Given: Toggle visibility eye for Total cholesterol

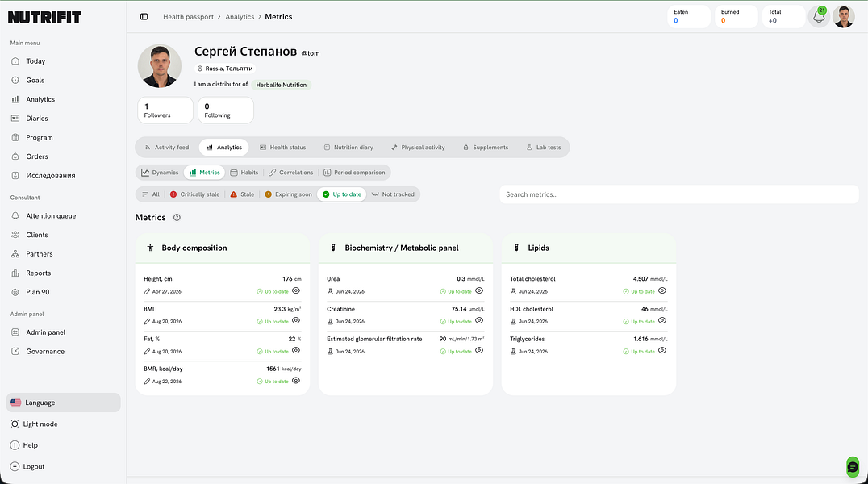Looking at the screenshot, I should (662, 290).
